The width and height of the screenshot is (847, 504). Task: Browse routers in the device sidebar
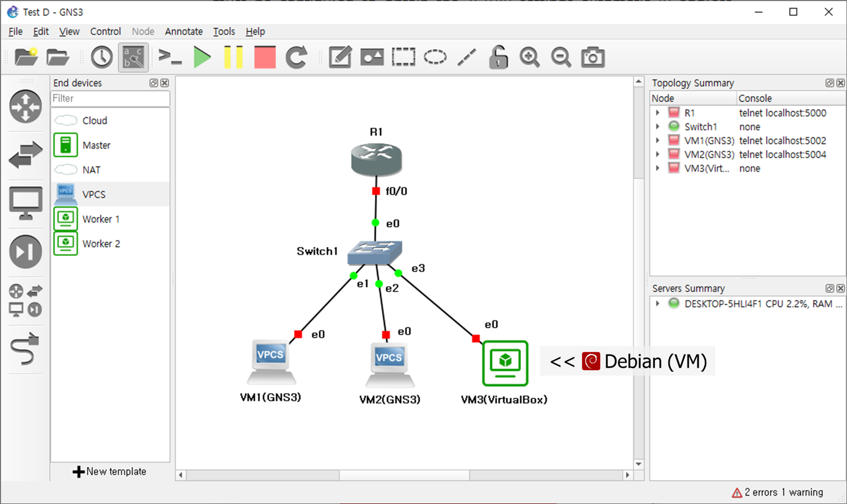tap(25, 107)
